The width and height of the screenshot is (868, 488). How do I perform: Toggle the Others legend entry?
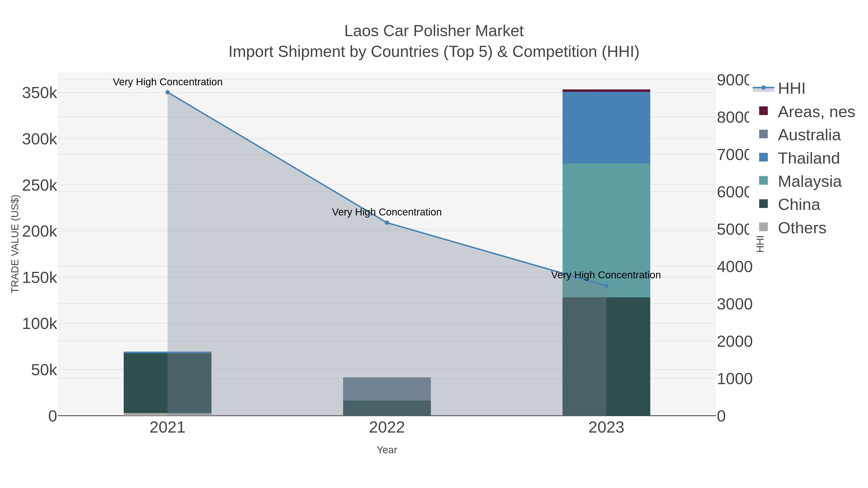[x=792, y=228]
